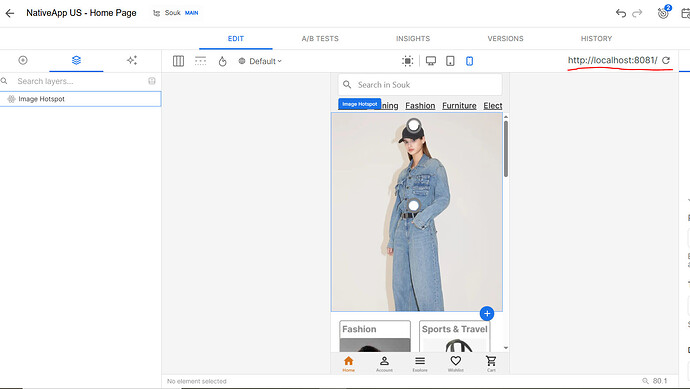Screen dimensions: 690x389
Task: Switch to the Insert panel tab
Action: 23,60
